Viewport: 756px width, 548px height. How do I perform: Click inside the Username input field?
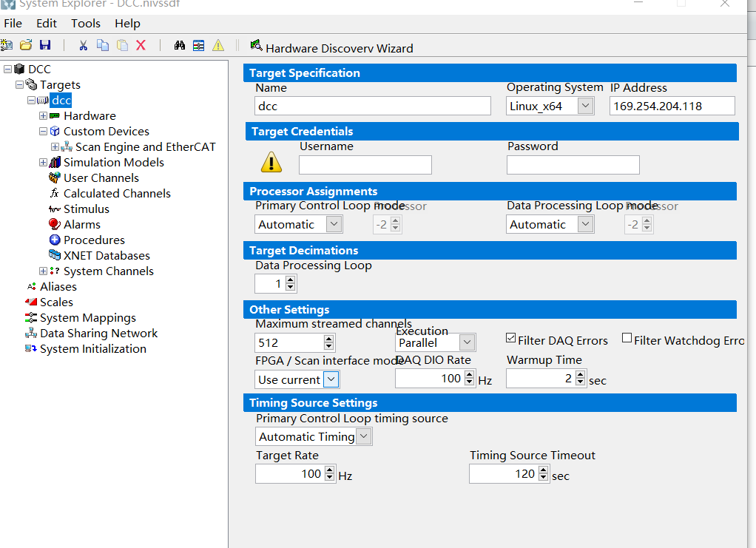[x=365, y=164]
